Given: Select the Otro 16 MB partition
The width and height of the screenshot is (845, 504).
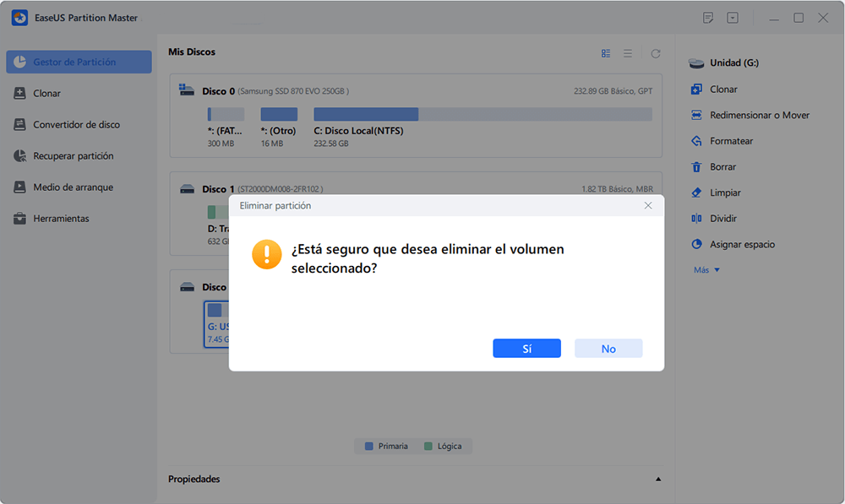Looking at the screenshot, I should coord(279,127).
